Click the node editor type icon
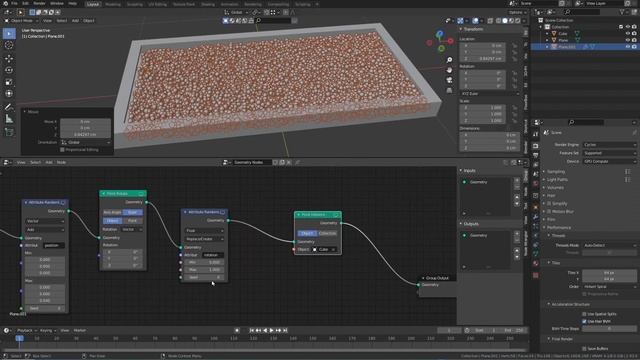The image size is (640, 360). coord(7,162)
